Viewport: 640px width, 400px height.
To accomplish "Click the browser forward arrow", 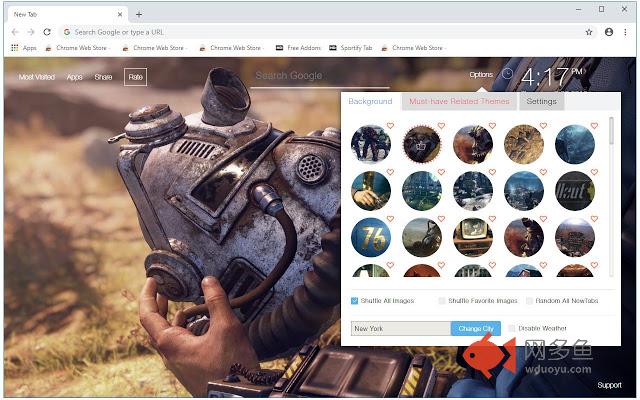I will 31,32.
